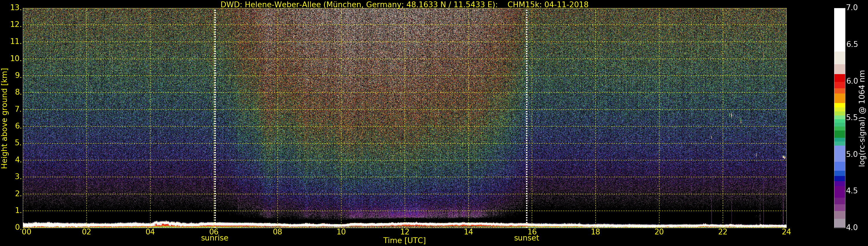Click the 7.0 tick label on the colorbar
This screenshot has width=868, height=246.
[852, 8]
